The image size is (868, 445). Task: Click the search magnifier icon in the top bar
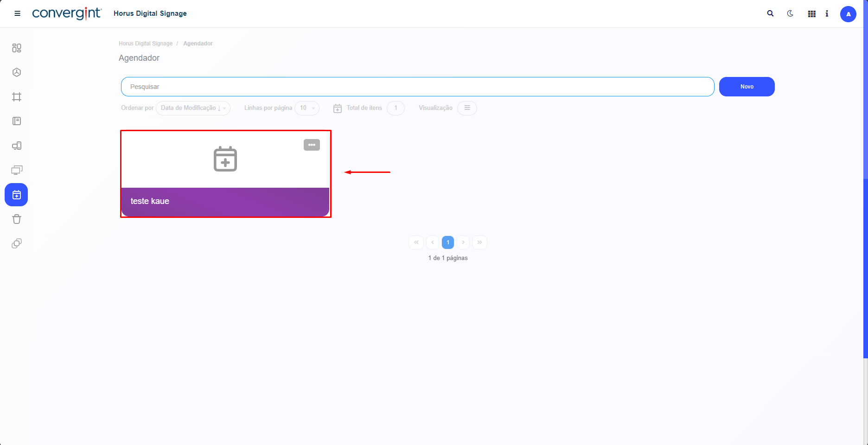click(770, 13)
